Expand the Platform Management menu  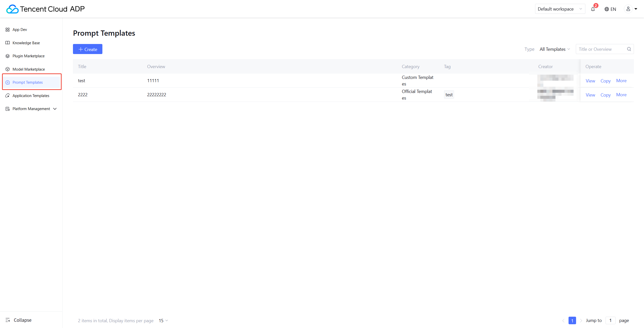tap(31, 109)
